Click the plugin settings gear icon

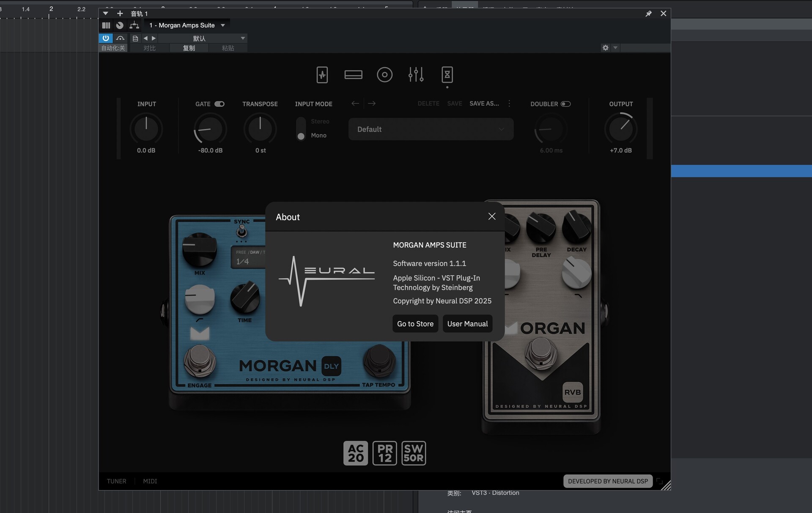[605, 48]
